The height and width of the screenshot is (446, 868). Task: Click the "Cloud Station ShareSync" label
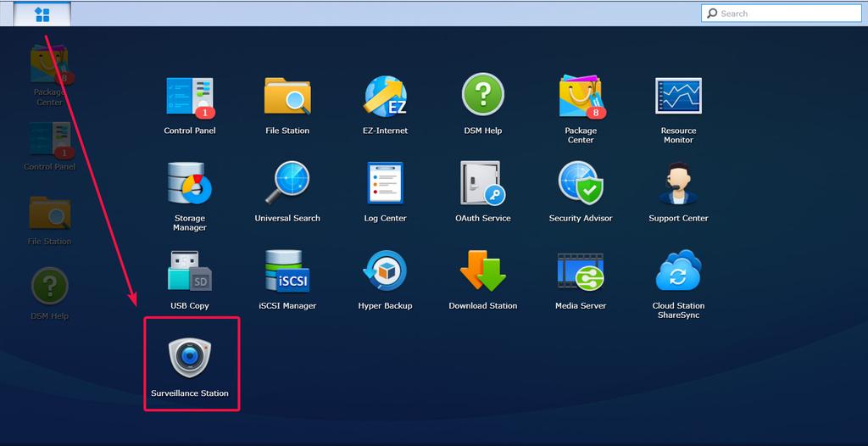pyautogui.click(x=678, y=310)
